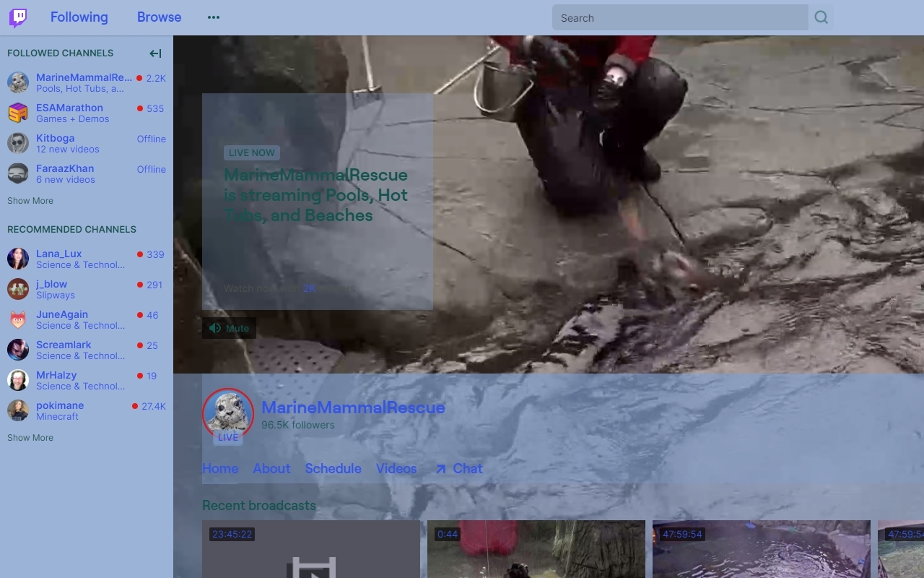
Task: Open the ESAMarathon channel avatar
Action: tap(18, 113)
